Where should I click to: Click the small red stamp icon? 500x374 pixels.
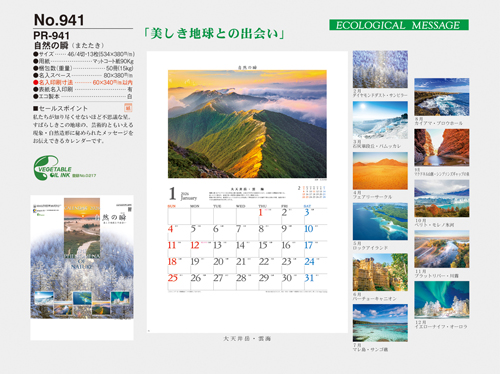click(x=128, y=108)
